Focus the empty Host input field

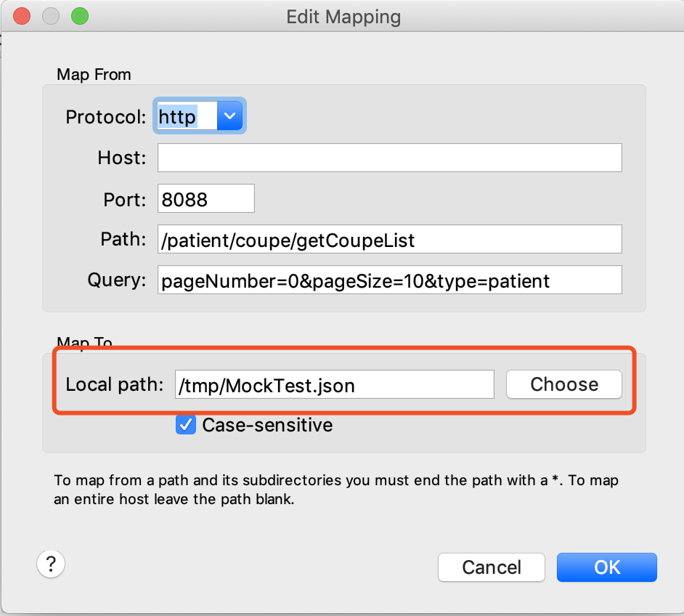pos(389,158)
